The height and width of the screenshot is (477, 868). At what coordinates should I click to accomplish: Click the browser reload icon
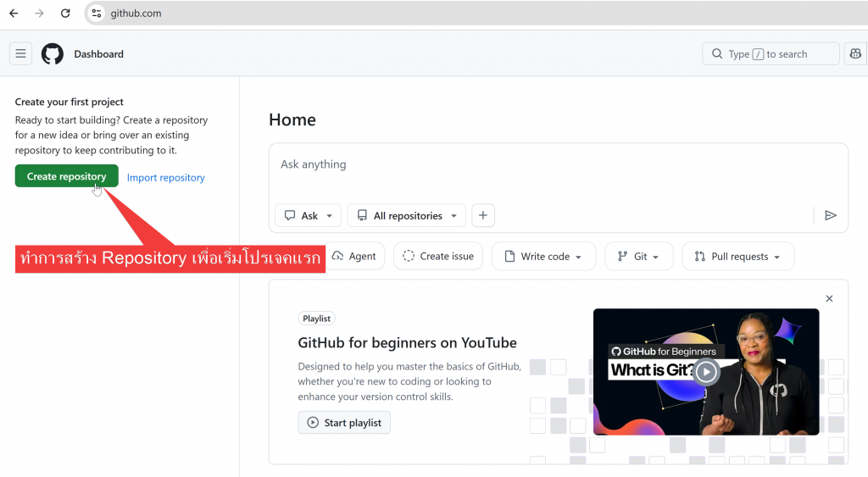click(x=65, y=14)
